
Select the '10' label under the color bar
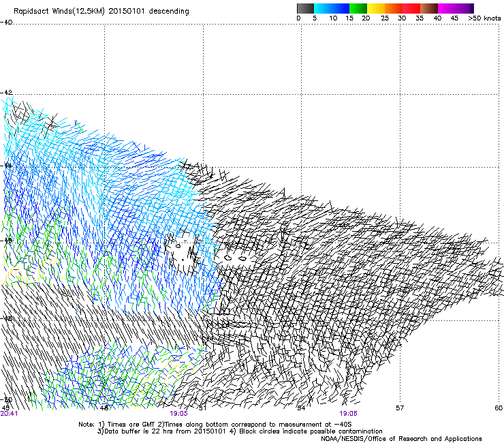[x=333, y=18]
